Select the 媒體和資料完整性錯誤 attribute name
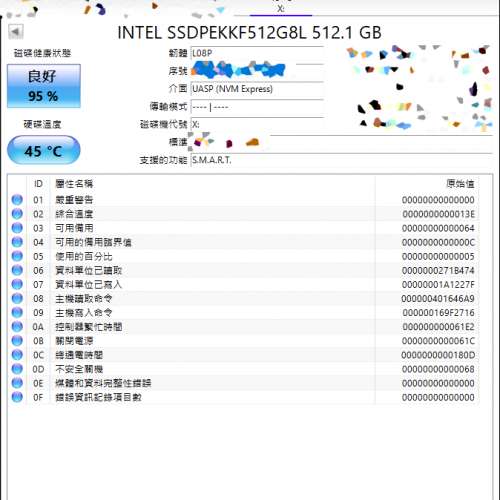The height and width of the screenshot is (500, 500). (103, 383)
